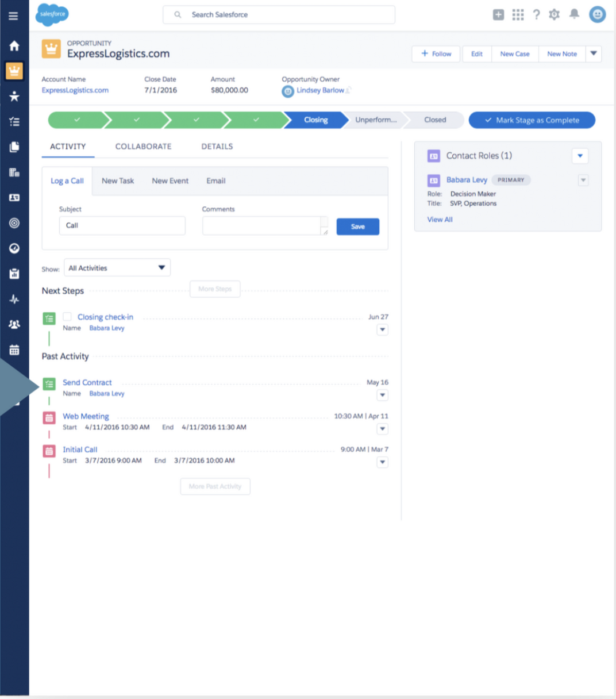Check the Closing check-in task checkbox

click(x=67, y=317)
